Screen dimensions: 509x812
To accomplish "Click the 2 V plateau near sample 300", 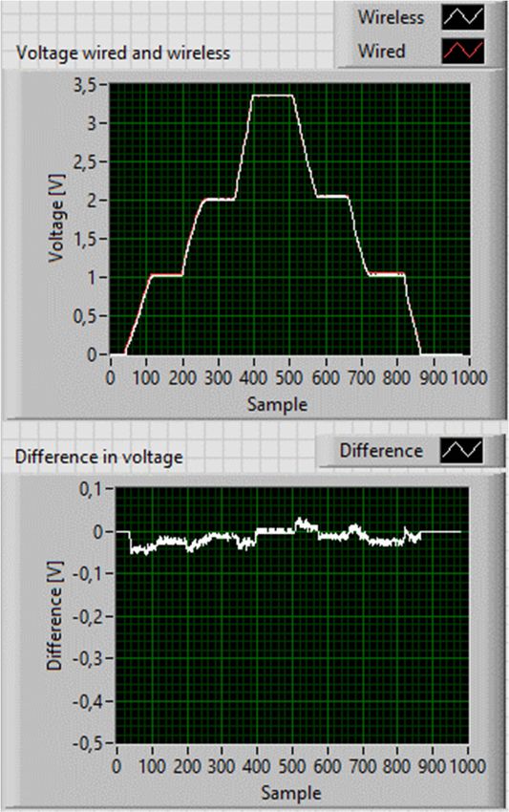I will coord(220,199).
